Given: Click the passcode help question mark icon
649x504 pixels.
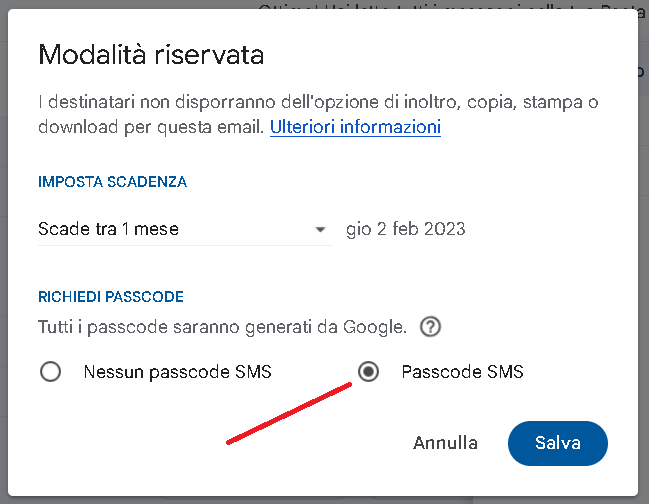Looking at the screenshot, I should tap(431, 327).
